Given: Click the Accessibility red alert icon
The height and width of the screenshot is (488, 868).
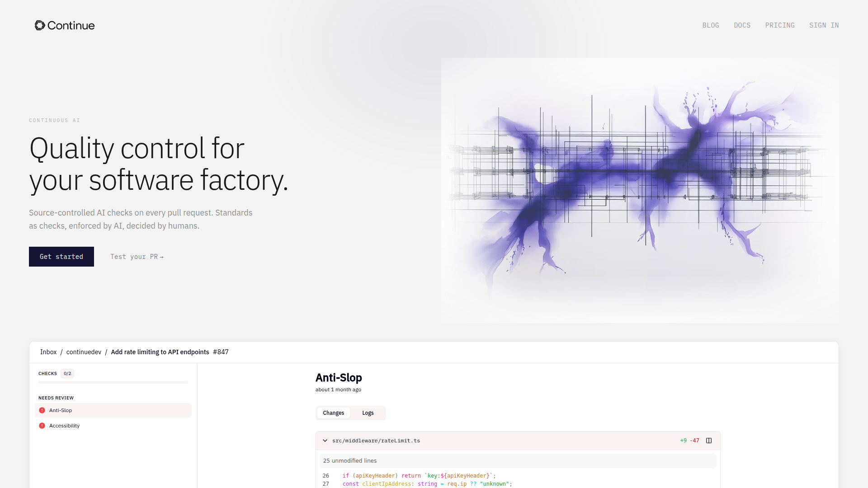Looking at the screenshot, I should coord(42,426).
